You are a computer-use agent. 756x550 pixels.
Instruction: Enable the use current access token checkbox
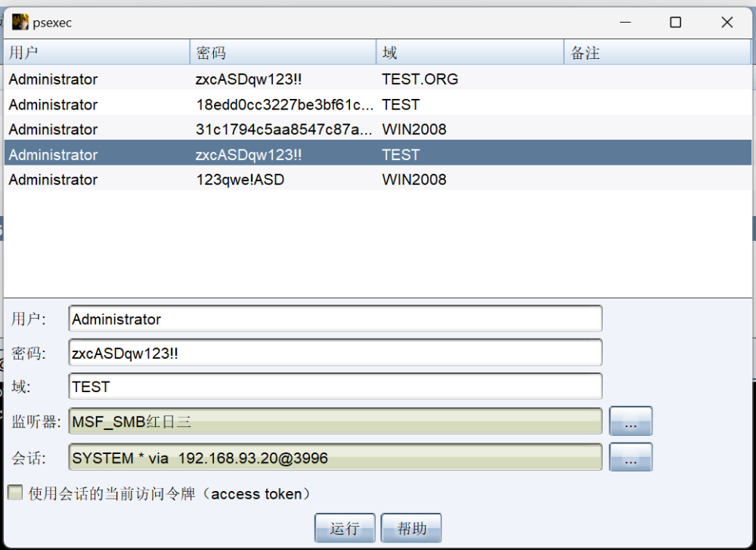point(15,493)
